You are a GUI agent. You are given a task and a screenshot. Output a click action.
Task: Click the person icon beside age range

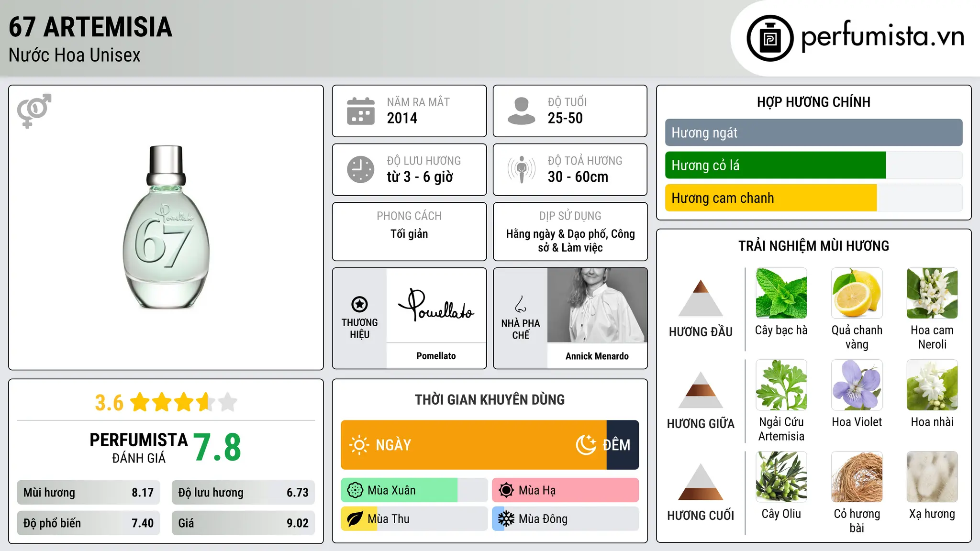click(522, 111)
